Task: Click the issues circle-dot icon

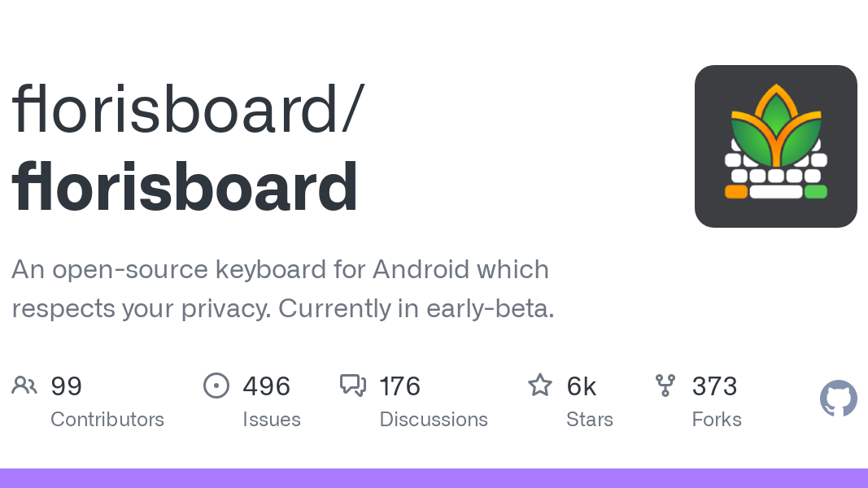Action: [216, 386]
